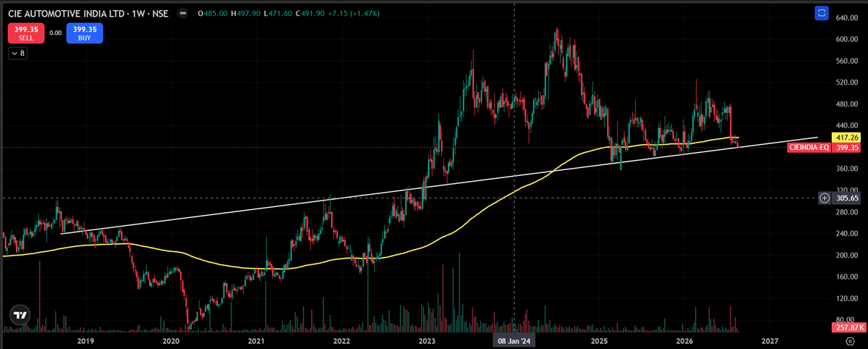Click the 640.00 level on the price scale
Viewport: 868px width, 349px height.
[x=847, y=17]
